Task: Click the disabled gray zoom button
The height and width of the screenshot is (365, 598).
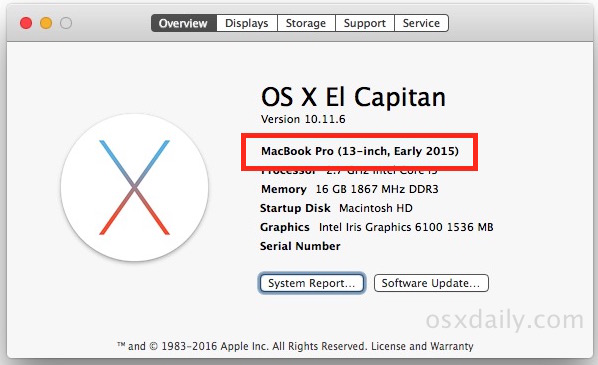Action: [x=66, y=23]
